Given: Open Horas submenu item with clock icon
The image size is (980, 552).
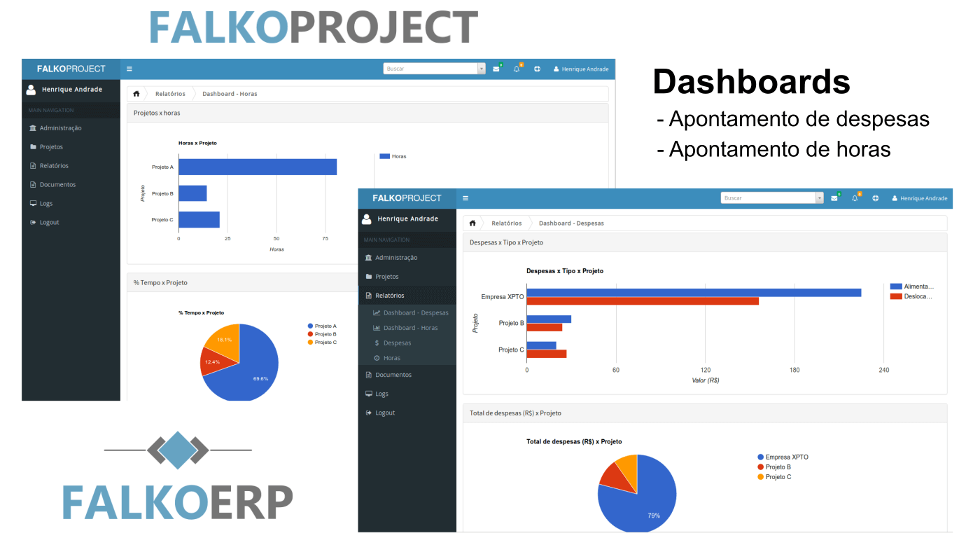Looking at the screenshot, I should click(x=388, y=358).
